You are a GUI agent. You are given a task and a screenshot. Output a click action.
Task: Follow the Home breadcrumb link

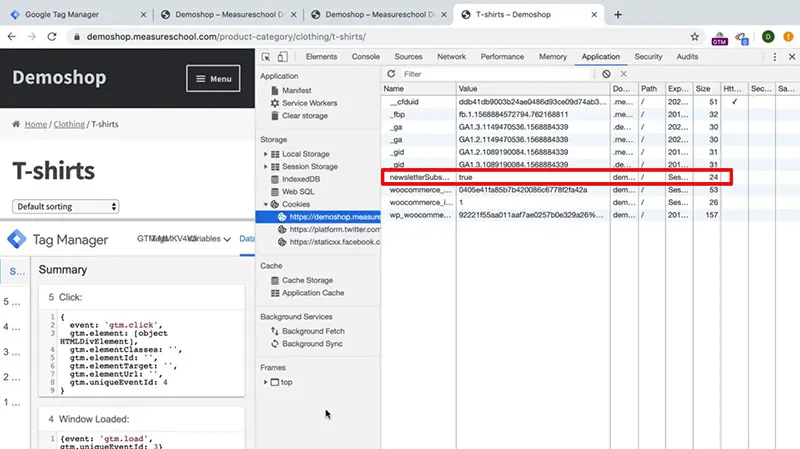coord(36,124)
